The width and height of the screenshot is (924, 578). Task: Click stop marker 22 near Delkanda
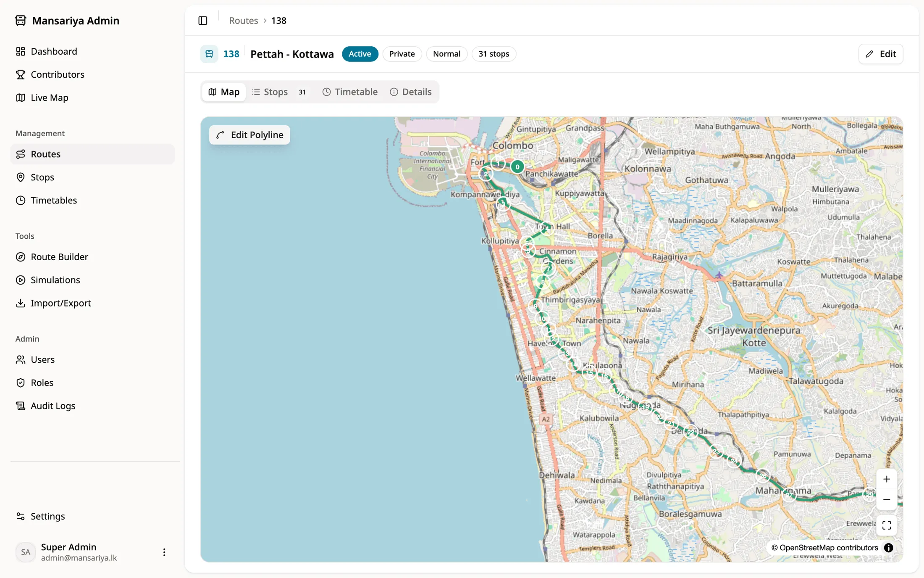point(691,432)
